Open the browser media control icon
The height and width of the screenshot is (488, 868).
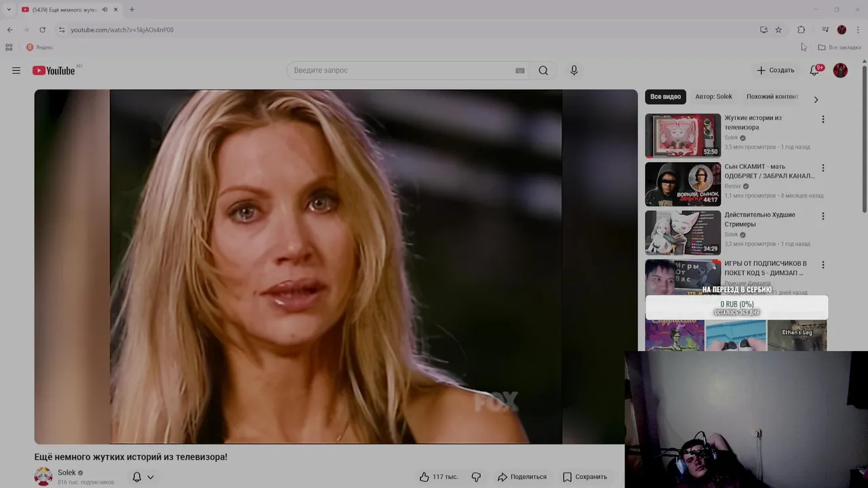[825, 30]
